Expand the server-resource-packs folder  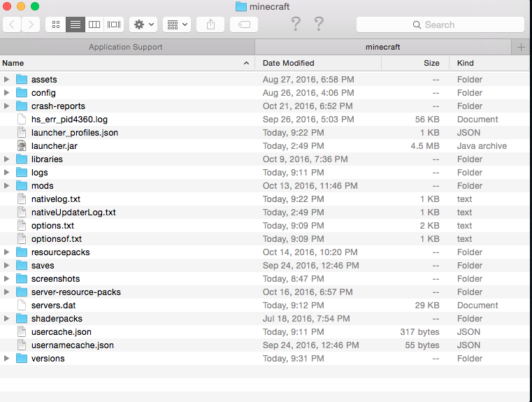[6, 292]
